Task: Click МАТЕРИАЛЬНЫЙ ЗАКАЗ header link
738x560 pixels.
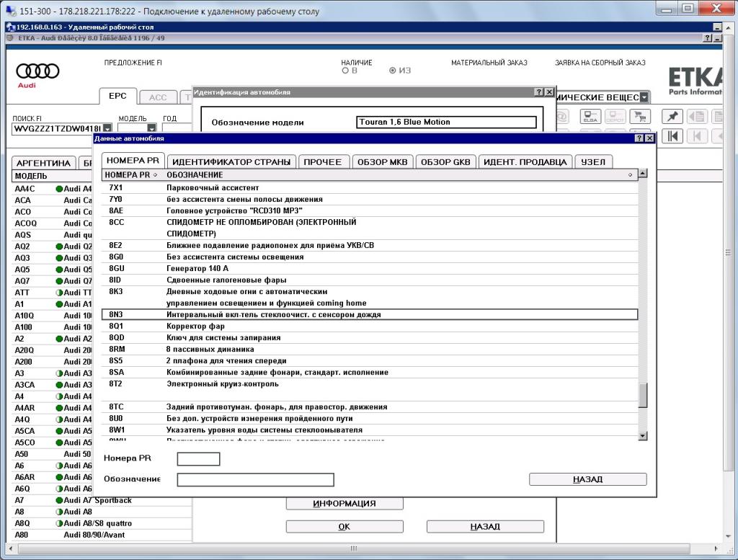Action: pyautogui.click(x=489, y=63)
